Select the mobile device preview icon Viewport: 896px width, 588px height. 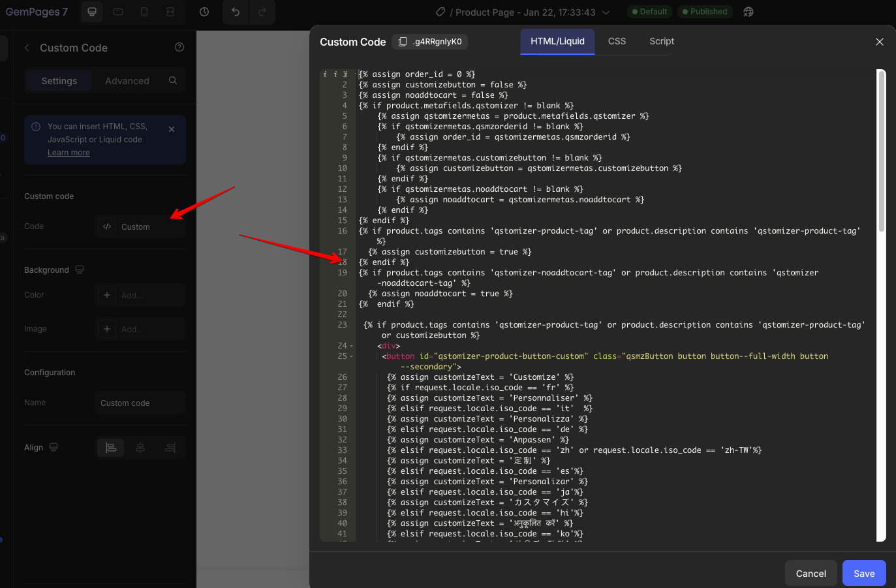coord(144,12)
